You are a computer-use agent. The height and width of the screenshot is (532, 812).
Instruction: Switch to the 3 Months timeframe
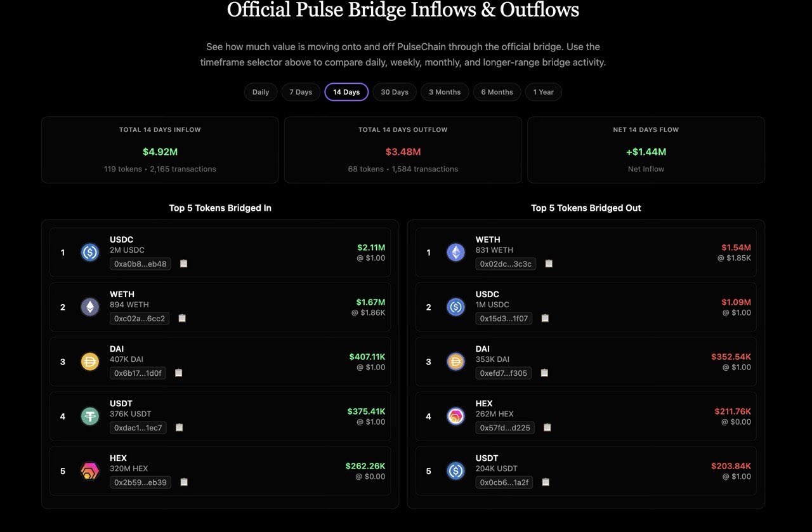tap(445, 92)
